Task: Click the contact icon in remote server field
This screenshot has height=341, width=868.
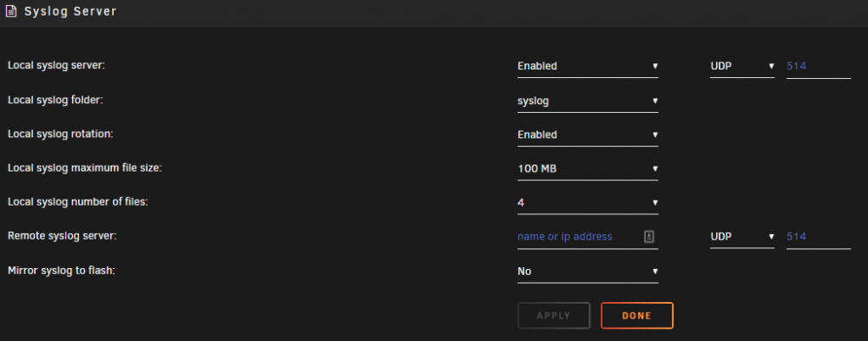Action: pyautogui.click(x=649, y=236)
